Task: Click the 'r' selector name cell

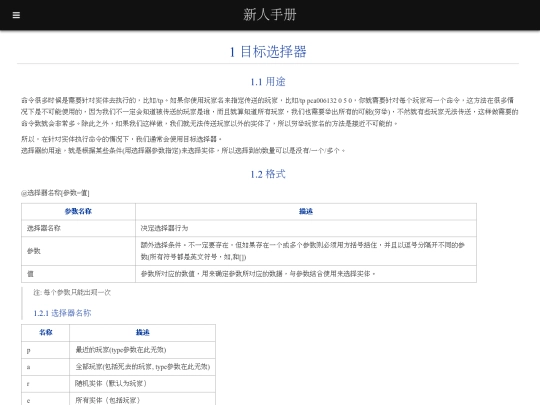Action: [x=45, y=384]
